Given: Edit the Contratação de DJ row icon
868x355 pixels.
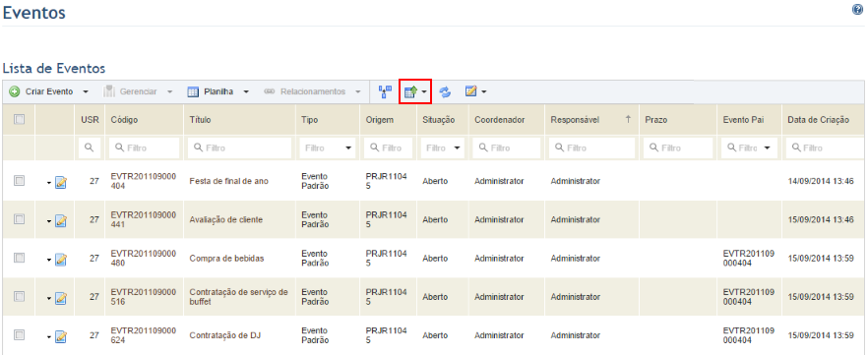Looking at the screenshot, I should 61,335.
